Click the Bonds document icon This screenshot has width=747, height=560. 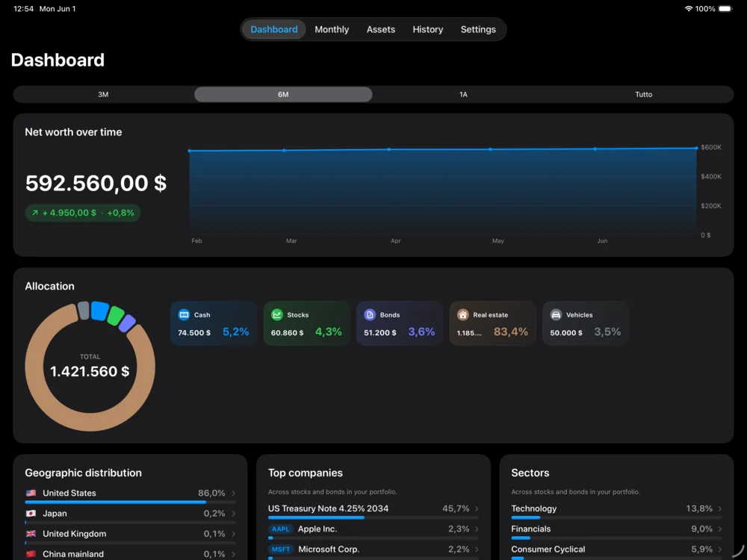point(370,315)
